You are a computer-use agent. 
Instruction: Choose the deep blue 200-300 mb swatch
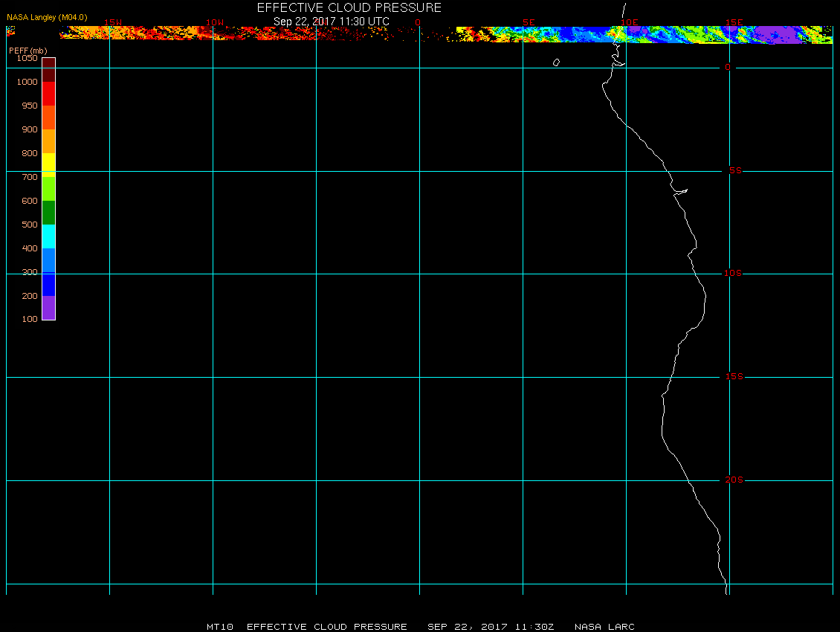point(48,284)
